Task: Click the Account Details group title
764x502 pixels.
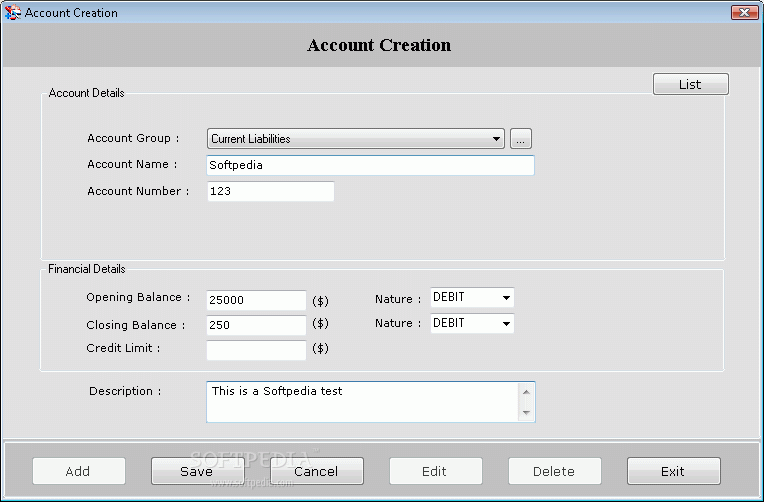Action: click(x=86, y=93)
